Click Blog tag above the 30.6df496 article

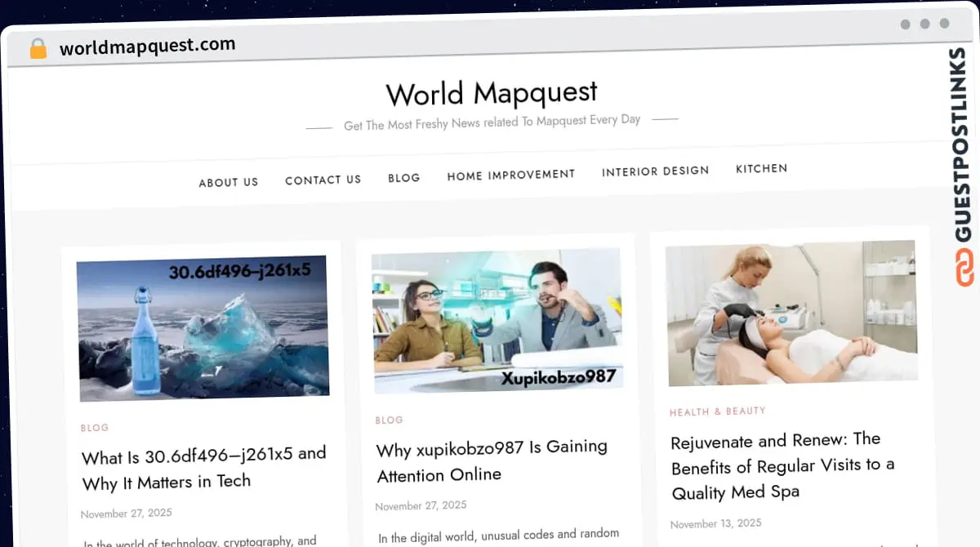95,428
